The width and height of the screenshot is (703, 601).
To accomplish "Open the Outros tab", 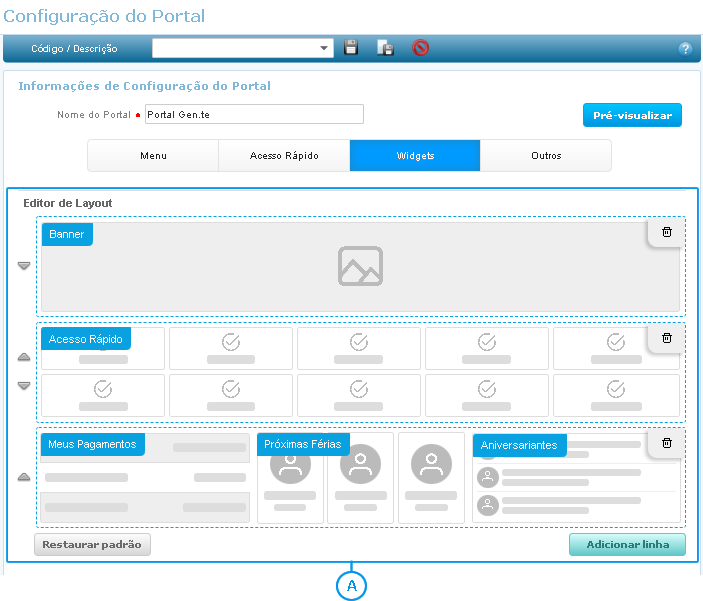I will click(x=546, y=156).
